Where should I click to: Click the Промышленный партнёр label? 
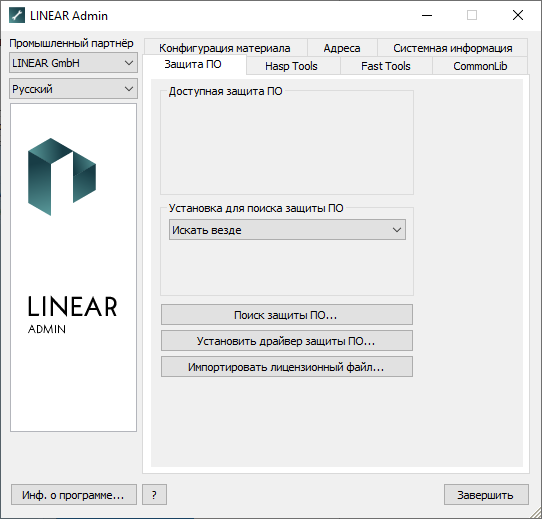click(71, 43)
